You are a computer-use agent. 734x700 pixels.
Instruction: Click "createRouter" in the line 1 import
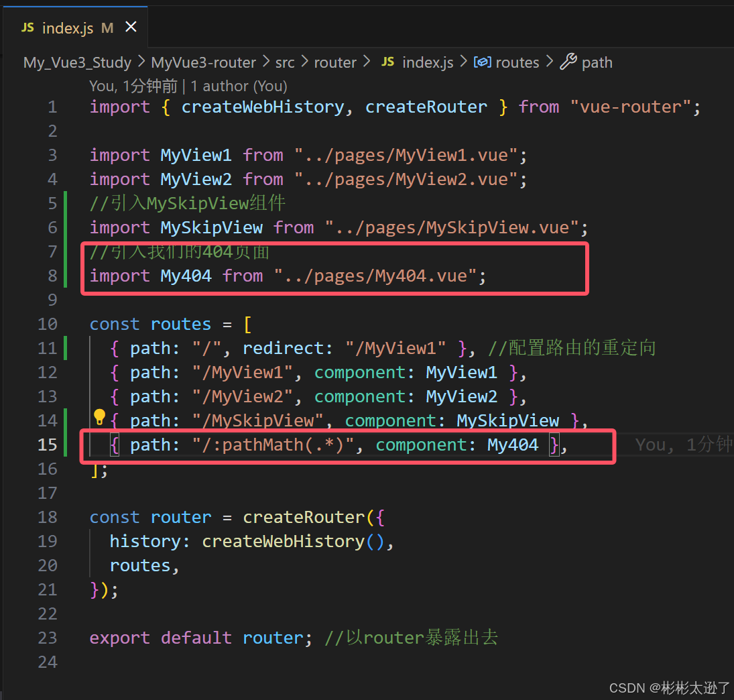tap(426, 107)
